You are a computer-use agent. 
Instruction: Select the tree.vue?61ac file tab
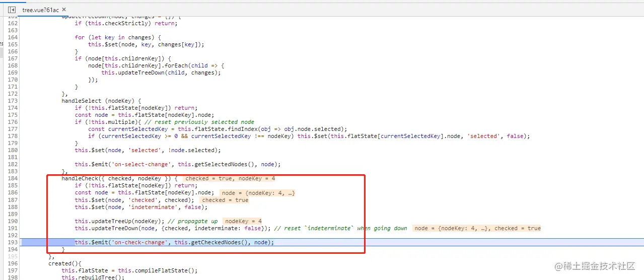(x=41, y=10)
